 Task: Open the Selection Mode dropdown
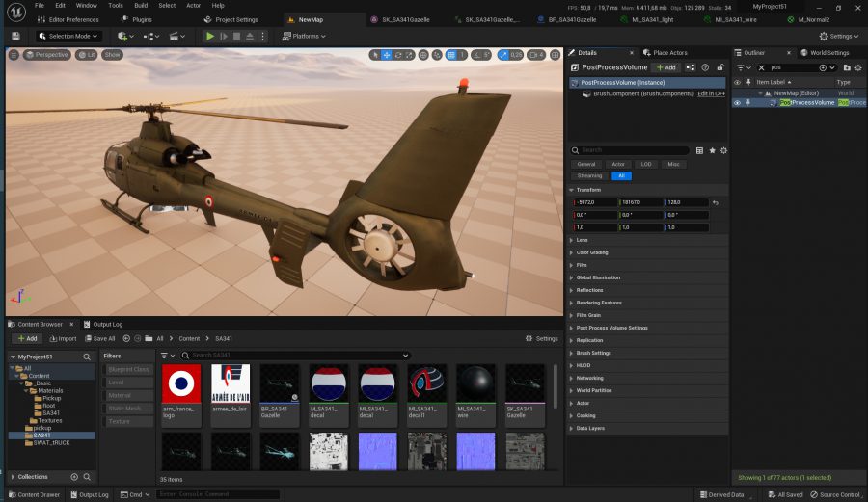point(68,36)
